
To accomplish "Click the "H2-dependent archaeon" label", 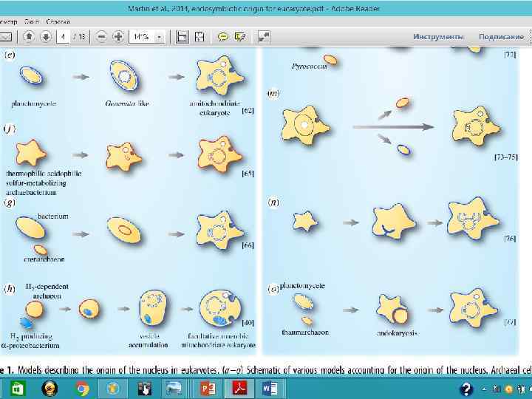I will [x=47, y=291].
